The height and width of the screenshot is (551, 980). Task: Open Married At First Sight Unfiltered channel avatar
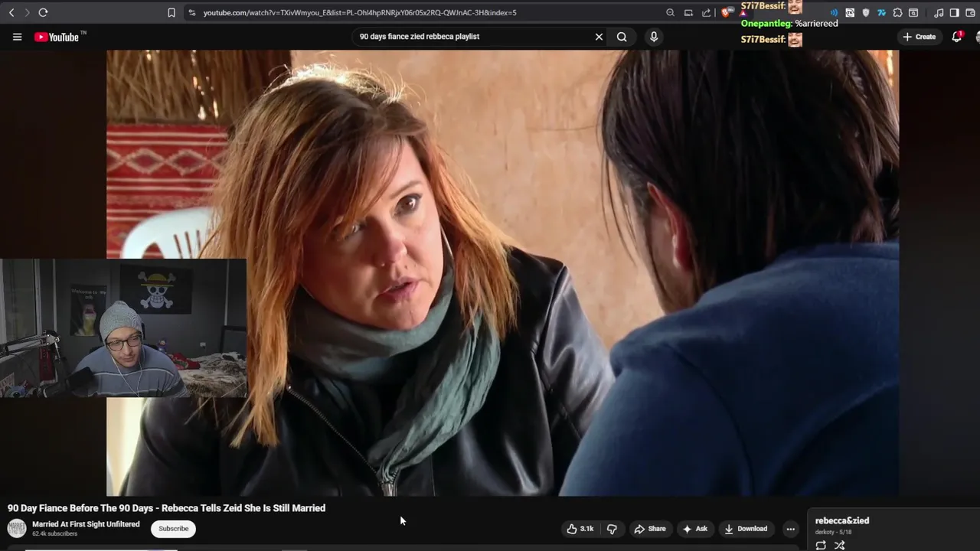pyautogui.click(x=17, y=528)
